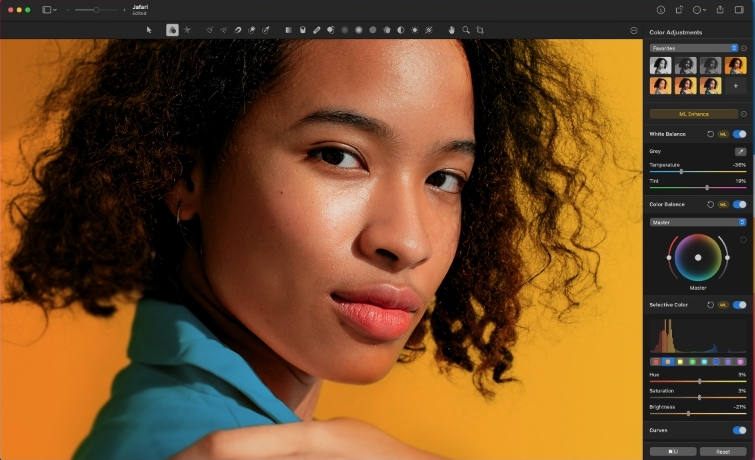Click the info icon in title bar
Screen dimensions: 755x460
(x=661, y=10)
